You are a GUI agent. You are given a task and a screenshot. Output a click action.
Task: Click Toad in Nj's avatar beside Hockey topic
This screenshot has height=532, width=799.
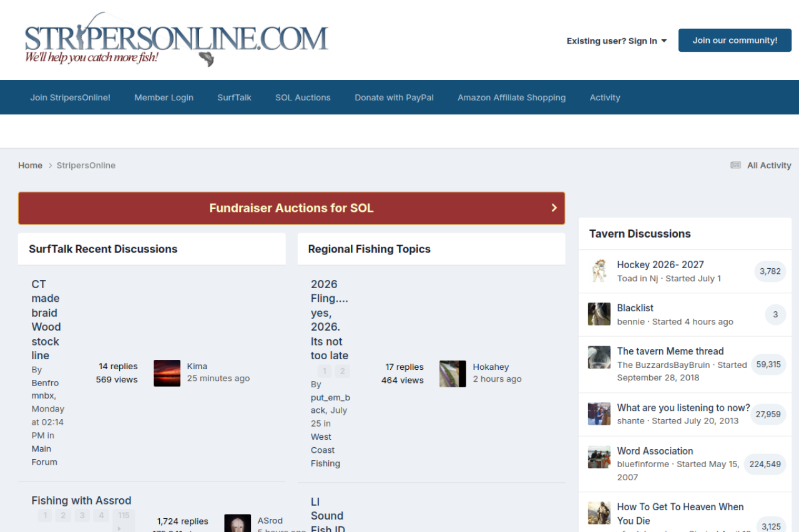click(x=599, y=271)
